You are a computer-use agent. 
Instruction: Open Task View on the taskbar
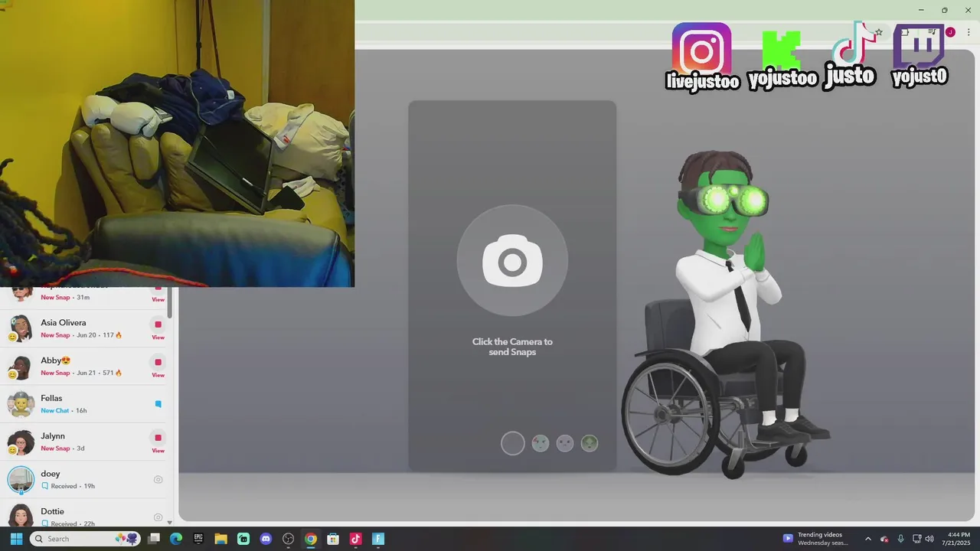[x=154, y=539]
